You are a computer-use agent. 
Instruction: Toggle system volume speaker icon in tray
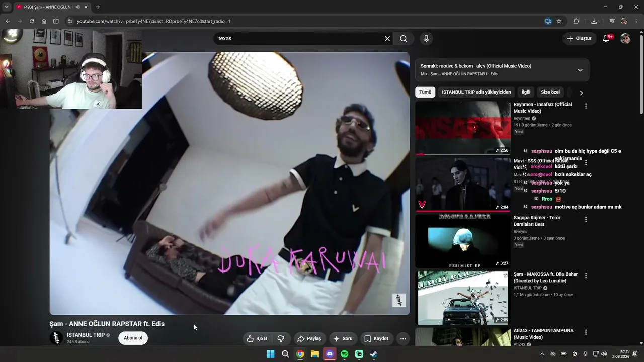[x=604, y=354]
